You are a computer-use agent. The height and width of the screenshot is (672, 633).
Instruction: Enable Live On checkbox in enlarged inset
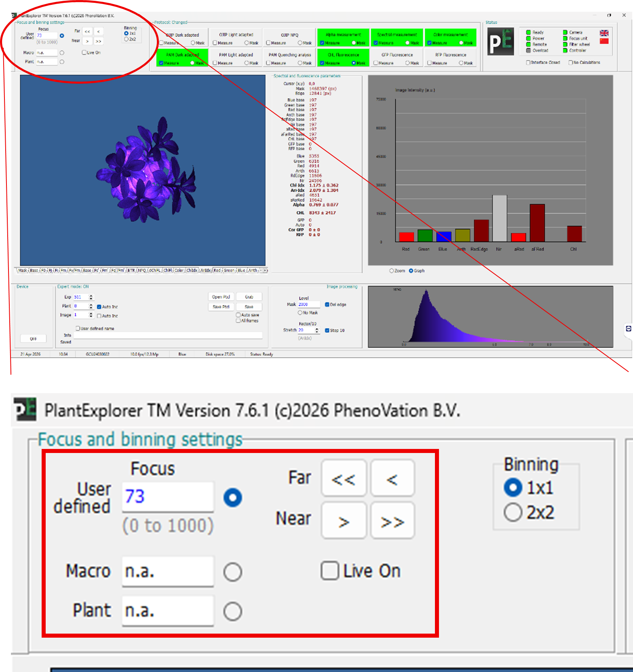click(x=330, y=571)
